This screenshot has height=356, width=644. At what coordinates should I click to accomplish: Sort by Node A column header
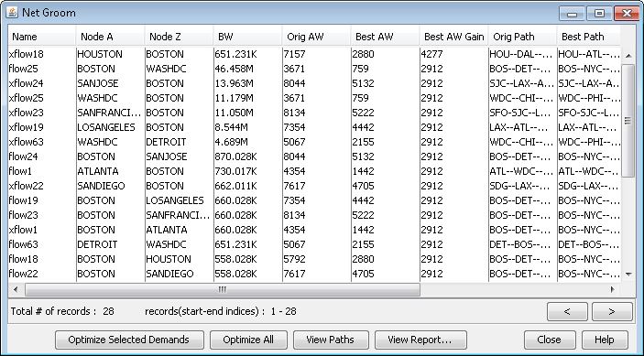click(111, 37)
